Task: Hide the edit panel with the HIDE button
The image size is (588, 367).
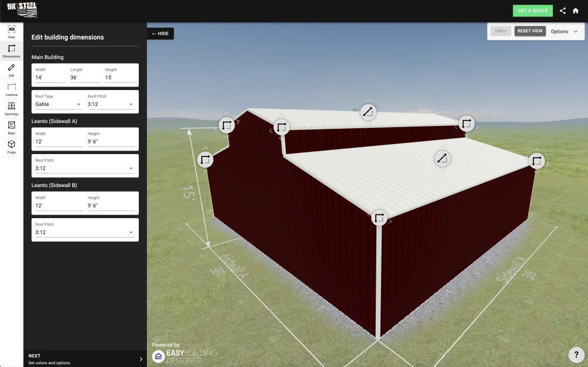Action: click(160, 34)
